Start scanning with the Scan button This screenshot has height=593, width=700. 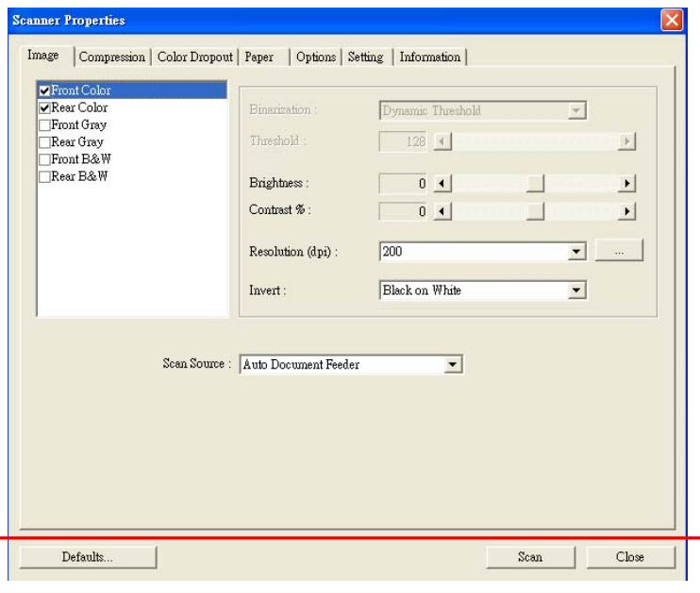point(530,557)
